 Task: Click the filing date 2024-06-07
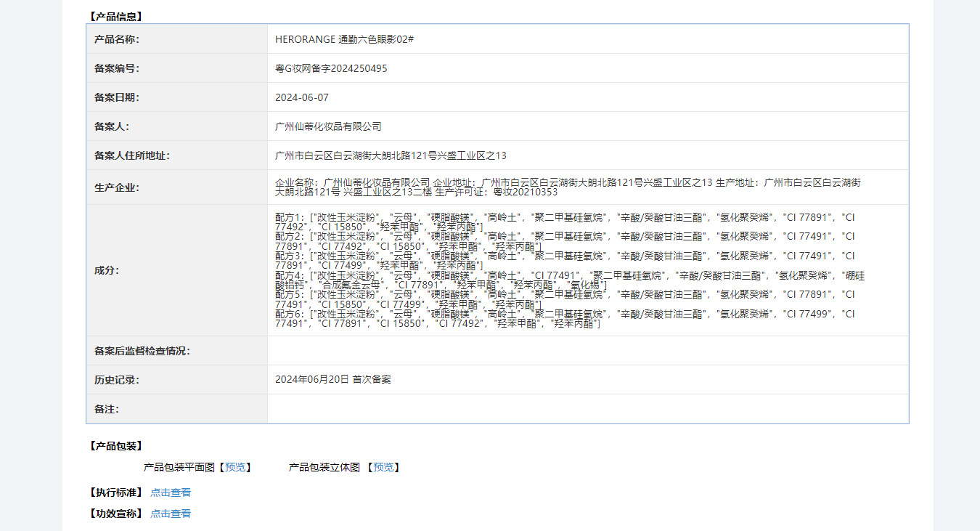[302, 97]
